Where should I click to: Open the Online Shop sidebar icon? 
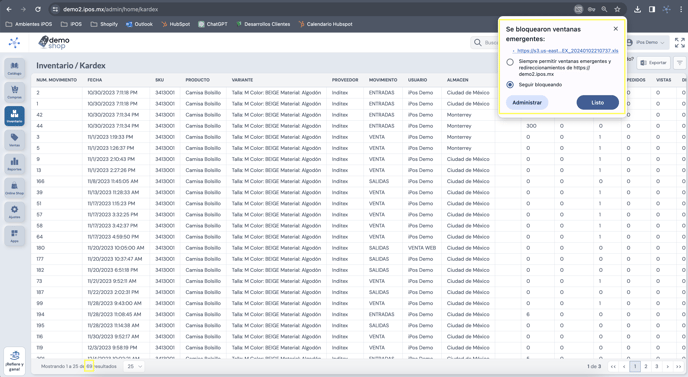(x=14, y=187)
